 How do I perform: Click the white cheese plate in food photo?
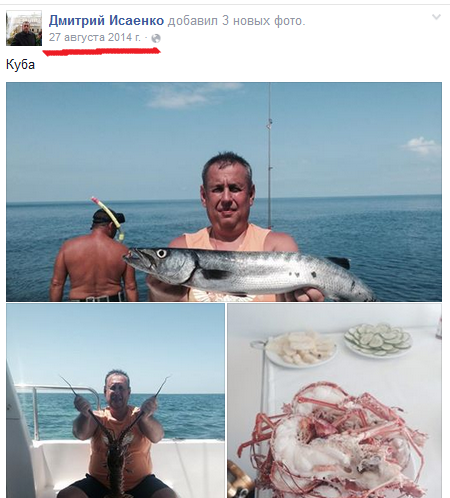click(x=301, y=348)
